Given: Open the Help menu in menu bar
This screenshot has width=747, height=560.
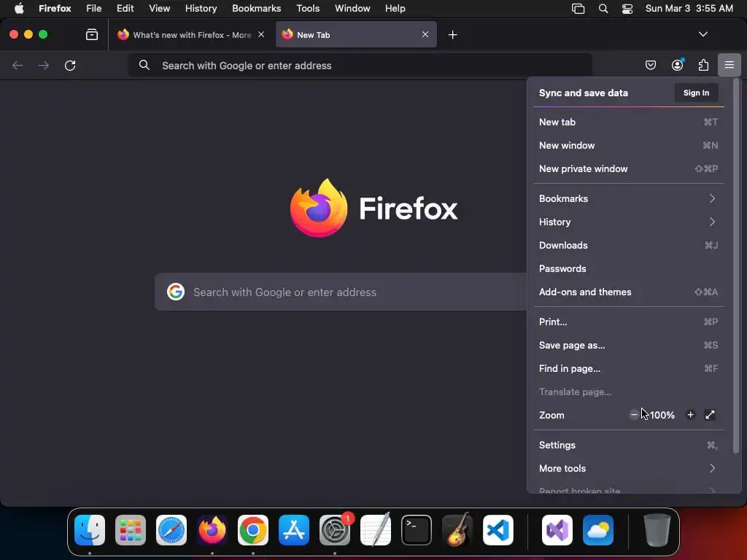Looking at the screenshot, I should pyautogui.click(x=395, y=9).
